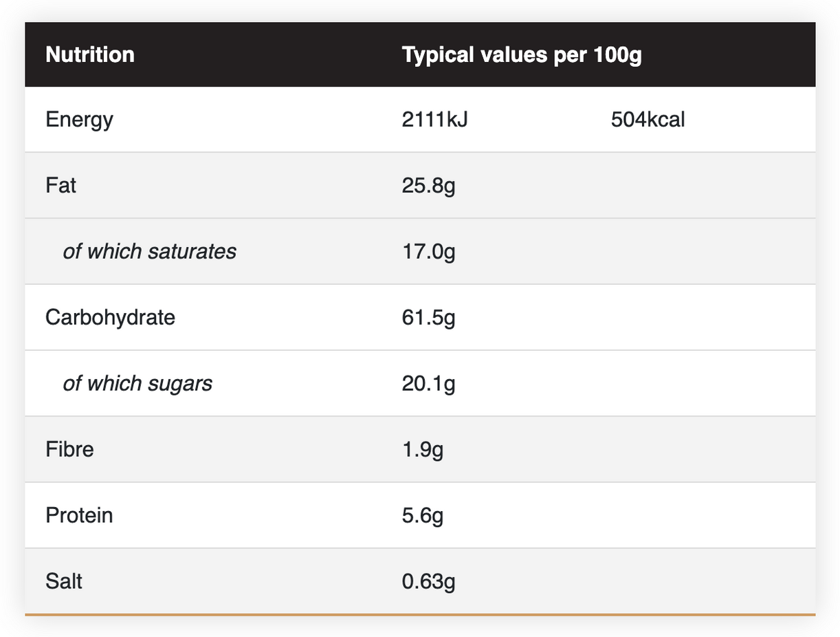Click the 504kcal energy value
This screenshot has height=637, width=840.
[648, 120]
